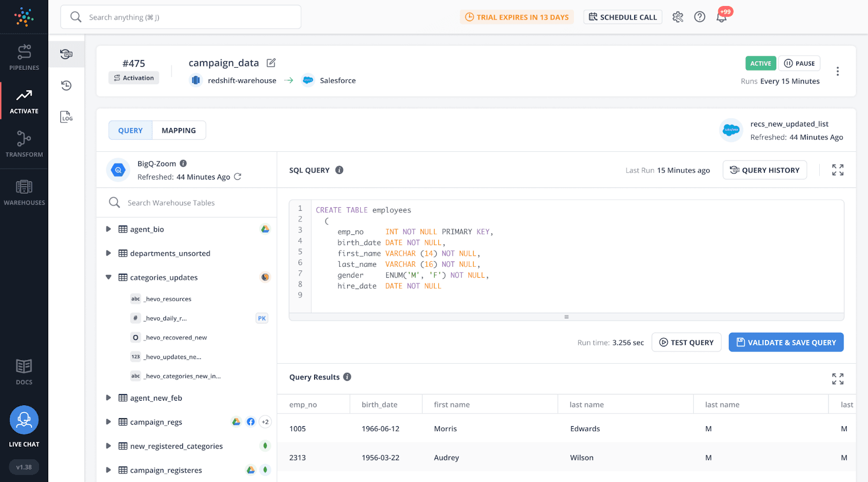Screen dimensions: 868x482
Task: Open the Warehouses section
Action: pos(24,192)
